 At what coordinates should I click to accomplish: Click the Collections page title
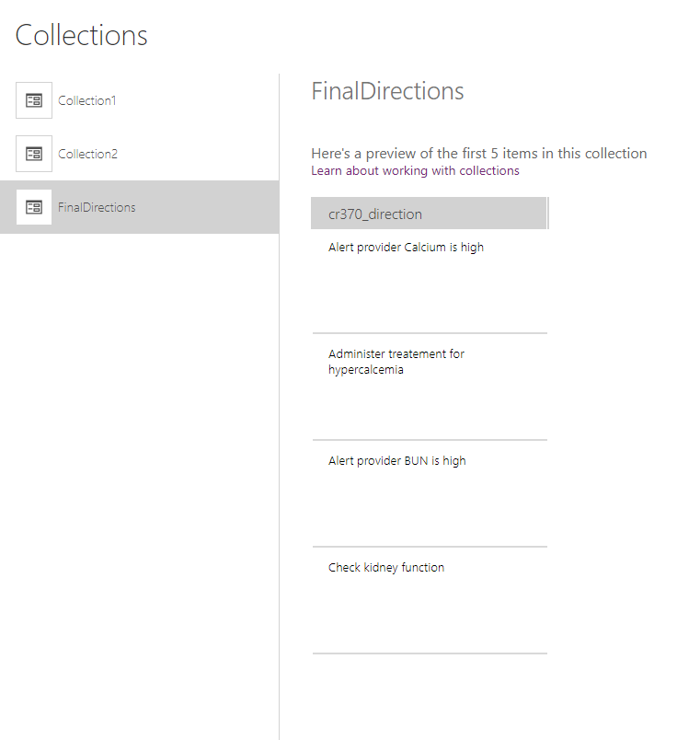tap(82, 35)
